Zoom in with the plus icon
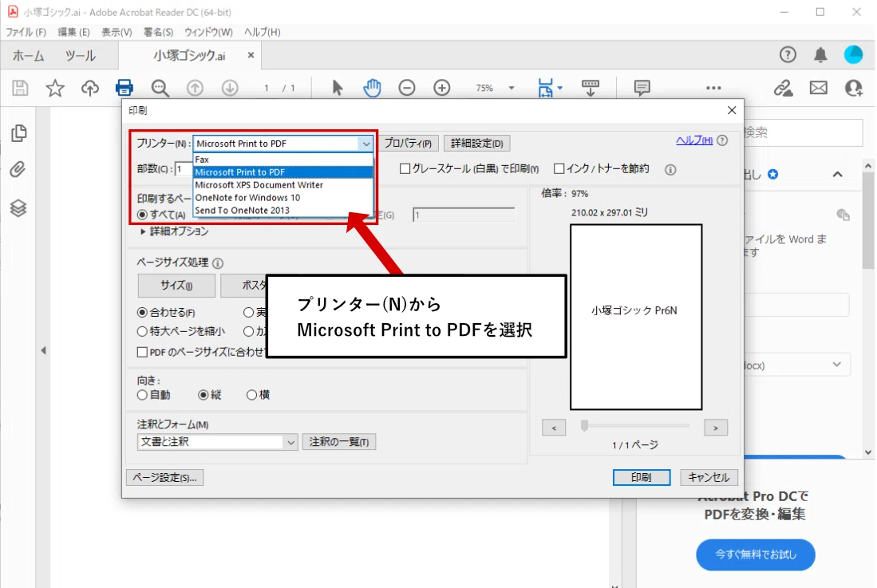Screen dimensions: 877x588 coord(442,88)
